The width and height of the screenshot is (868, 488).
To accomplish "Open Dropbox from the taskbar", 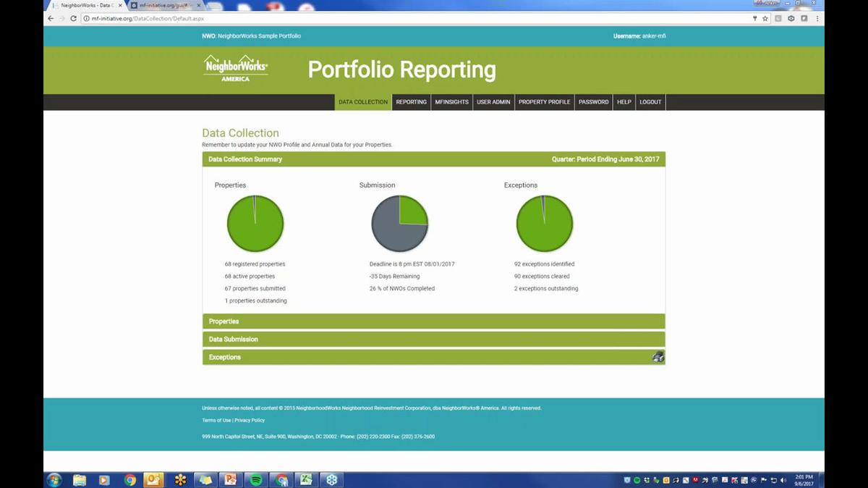I will point(331,479).
